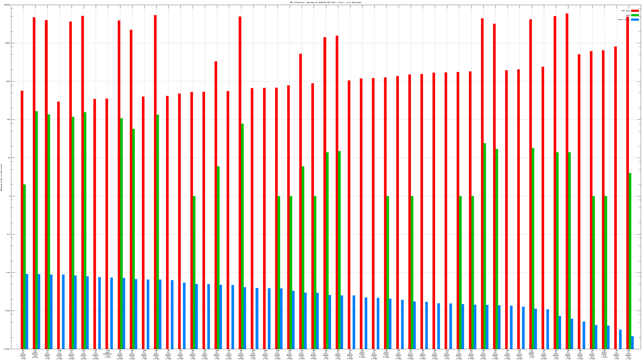Click the '0@ list.dnswl.org 5 hops' axis label
Screen dimensions: 644x362
pos(386,354)
